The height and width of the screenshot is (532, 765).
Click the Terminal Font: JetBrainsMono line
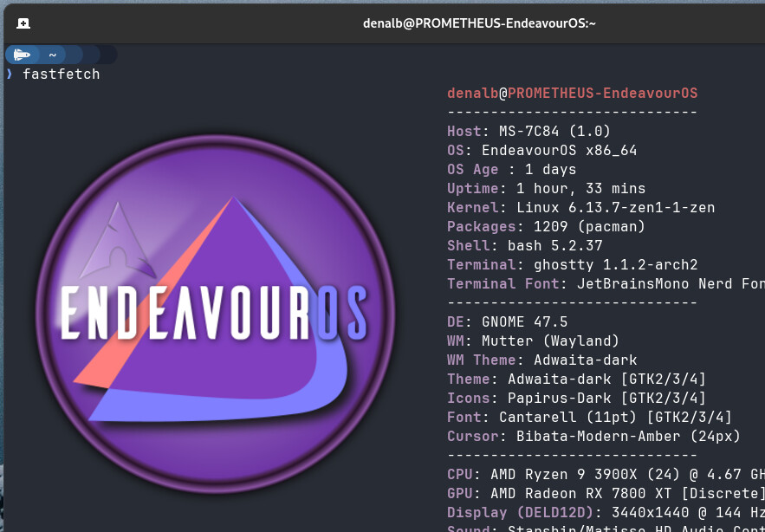tap(606, 283)
